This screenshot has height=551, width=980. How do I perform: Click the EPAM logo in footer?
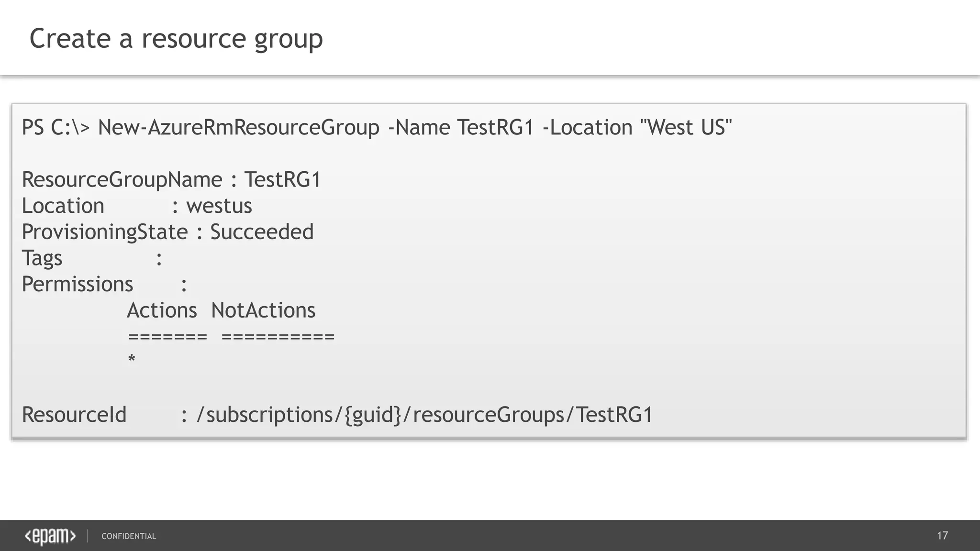[50, 536]
